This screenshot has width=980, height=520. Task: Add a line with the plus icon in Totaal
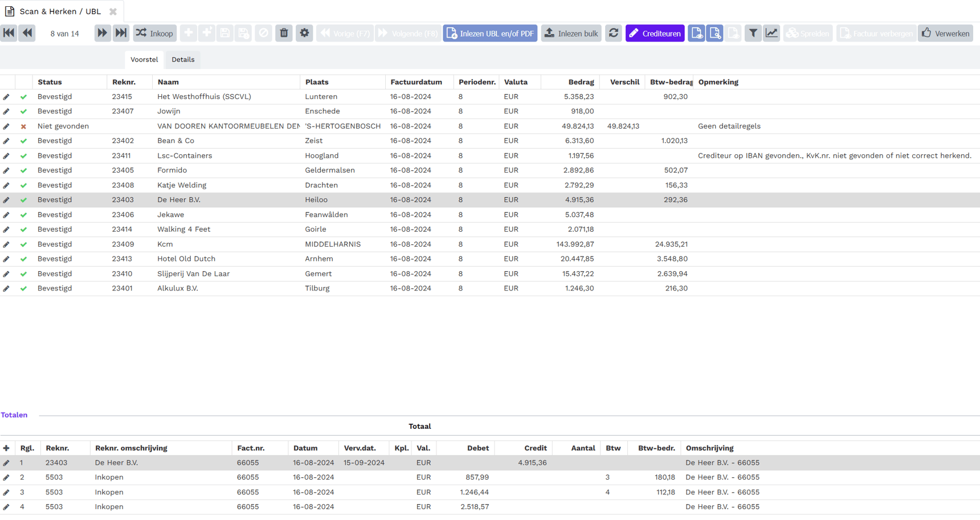6,448
